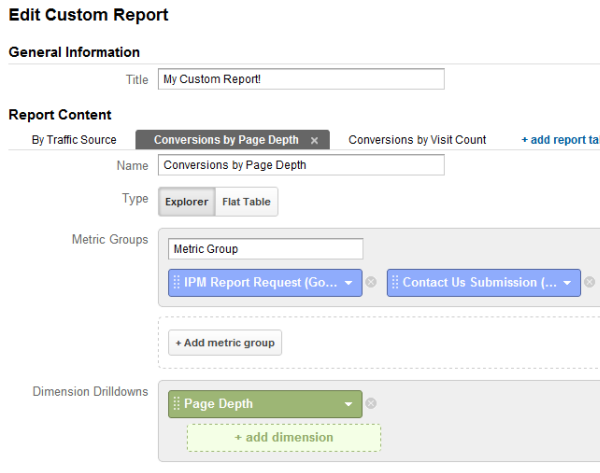600x473 pixels.
Task: Open the IPM Report Request metric dropdown
Action: pyautogui.click(x=348, y=283)
